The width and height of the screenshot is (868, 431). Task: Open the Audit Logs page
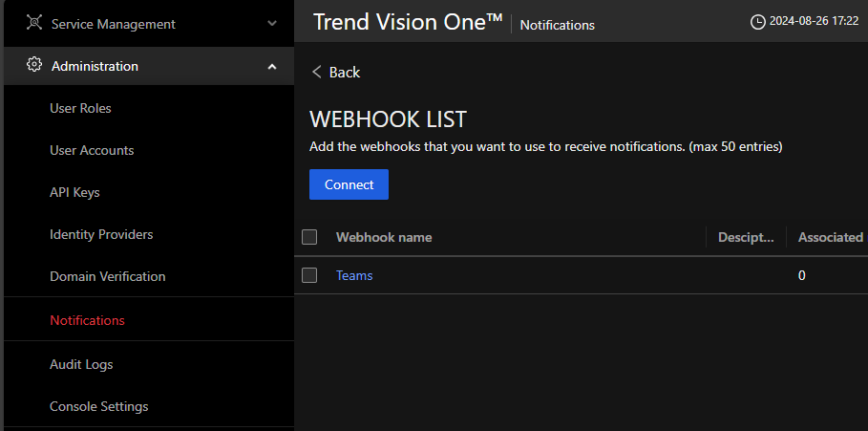pos(81,364)
